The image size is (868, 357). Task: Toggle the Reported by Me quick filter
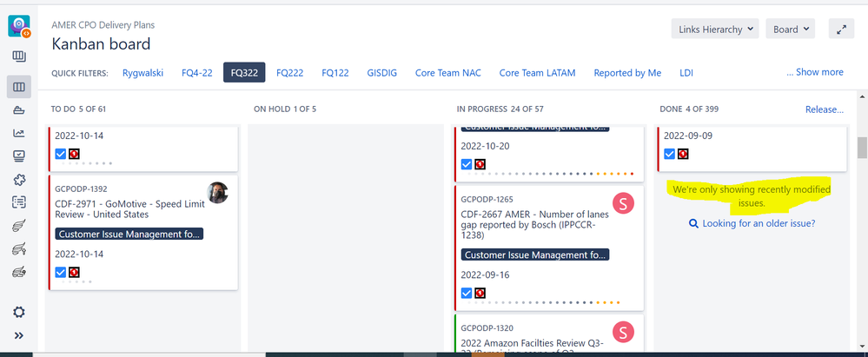click(627, 72)
